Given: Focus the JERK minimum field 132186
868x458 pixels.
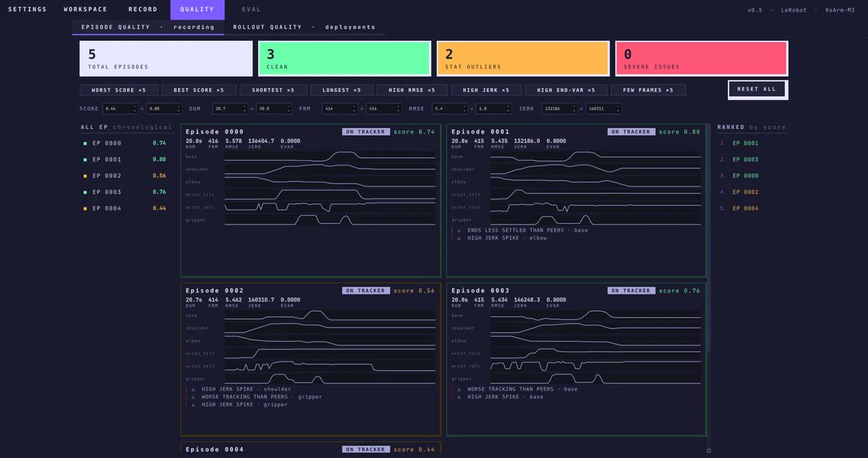Looking at the screenshot, I should [560, 109].
